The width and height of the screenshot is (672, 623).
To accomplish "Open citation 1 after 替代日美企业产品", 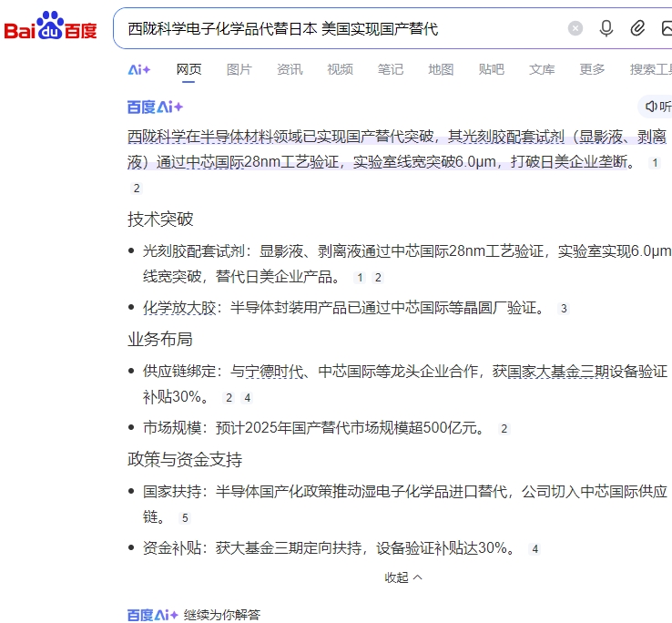I will click(x=360, y=278).
